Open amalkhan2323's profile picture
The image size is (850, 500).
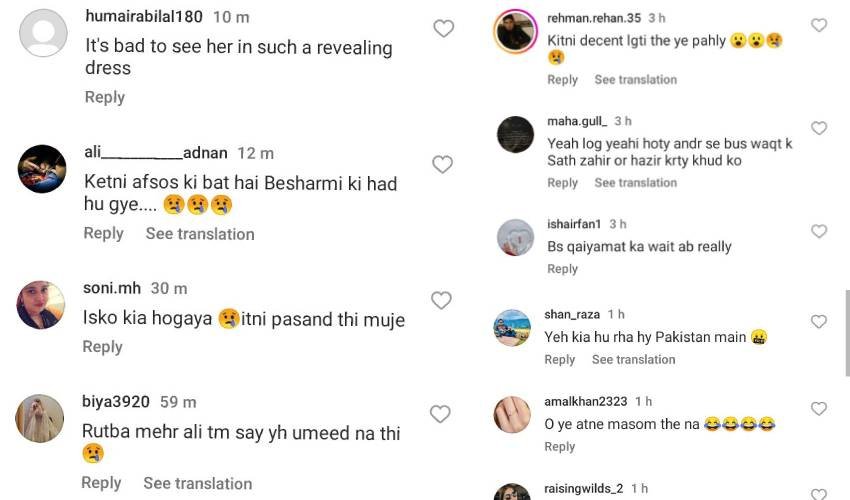[512, 413]
